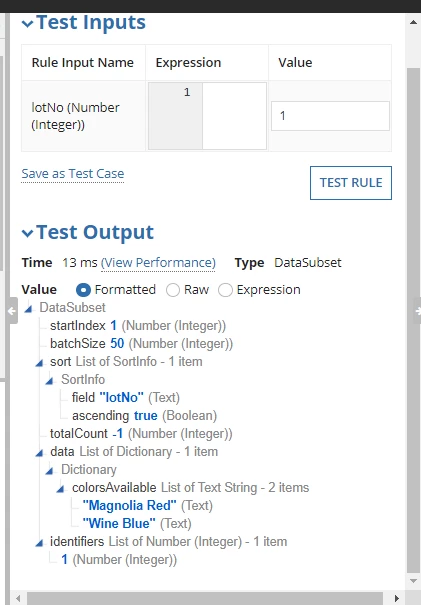
Task: Click the TEST RULE button
Action: pyautogui.click(x=351, y=183)
